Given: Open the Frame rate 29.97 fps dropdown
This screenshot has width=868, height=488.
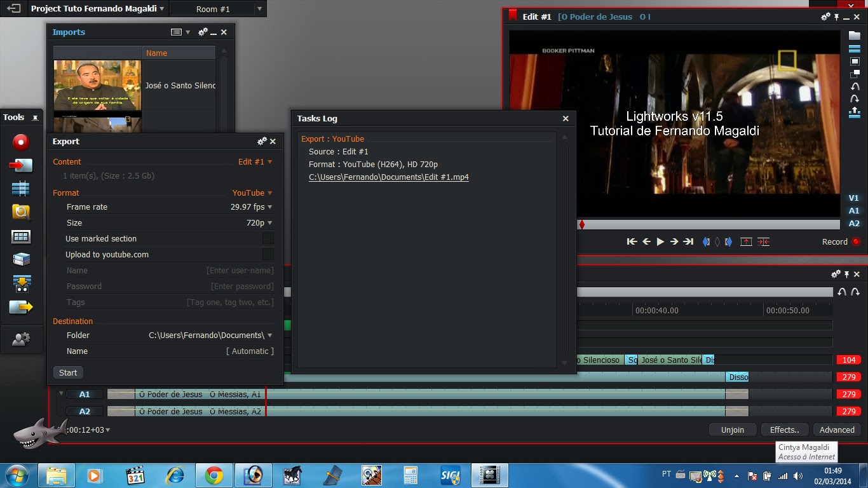Looking at the screenshot, I should pyautogui.click(x=251, y=207).
